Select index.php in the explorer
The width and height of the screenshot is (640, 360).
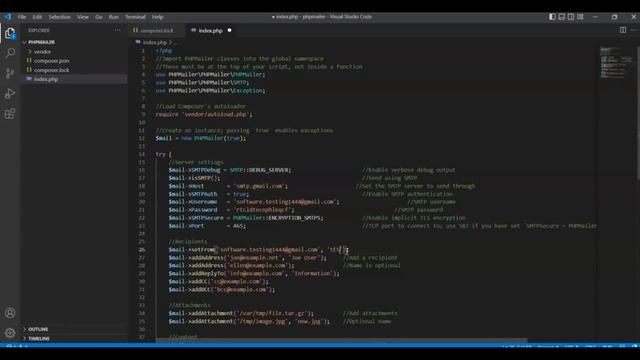46,79
